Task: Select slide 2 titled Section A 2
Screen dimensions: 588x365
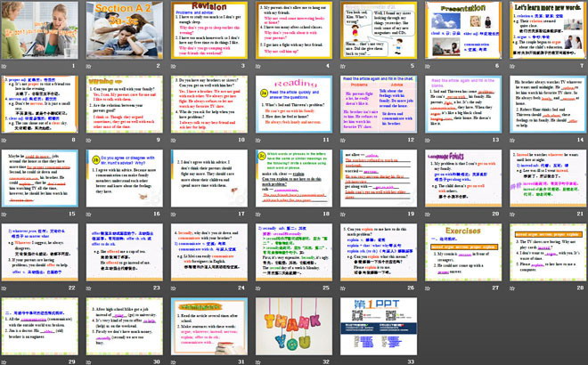Action: tap(125, 30)
